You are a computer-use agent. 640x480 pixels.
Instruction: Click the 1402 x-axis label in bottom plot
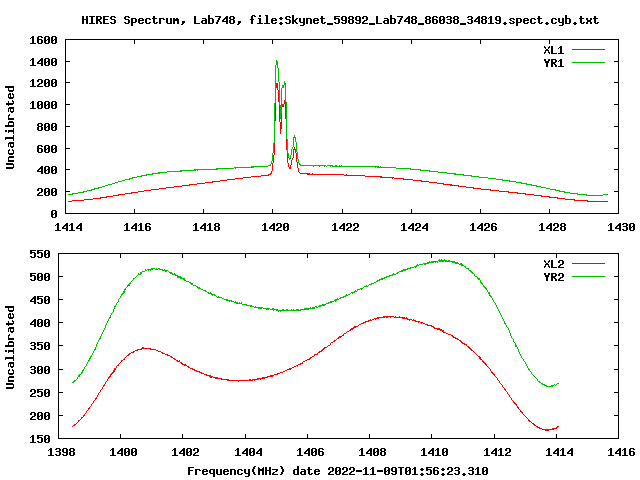pyautogui.click(x=185, y=452)
